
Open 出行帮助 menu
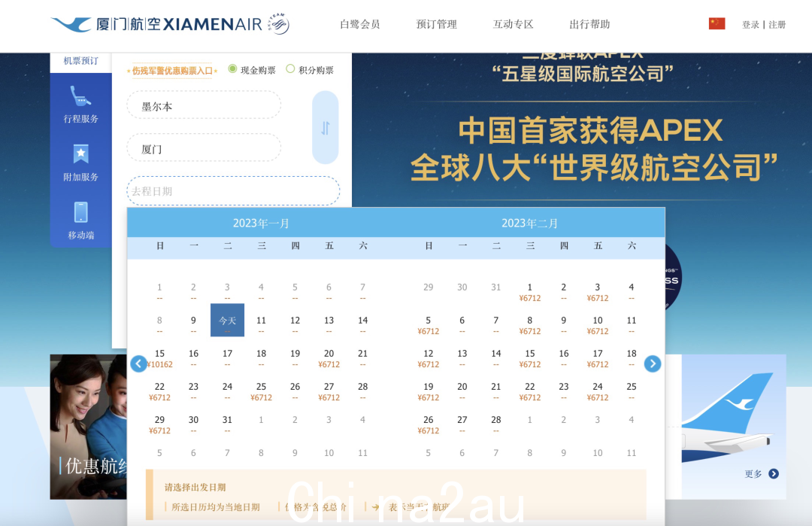(x=590, y=24)
